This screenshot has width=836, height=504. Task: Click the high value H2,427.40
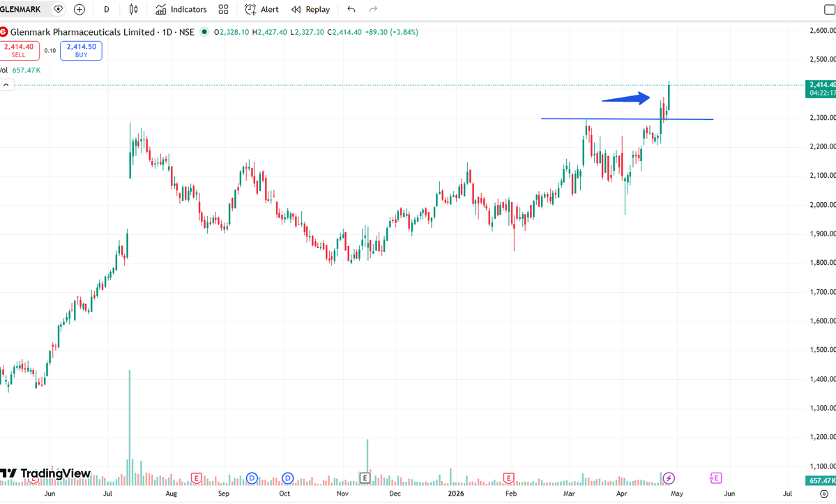[x=270, y=32]
